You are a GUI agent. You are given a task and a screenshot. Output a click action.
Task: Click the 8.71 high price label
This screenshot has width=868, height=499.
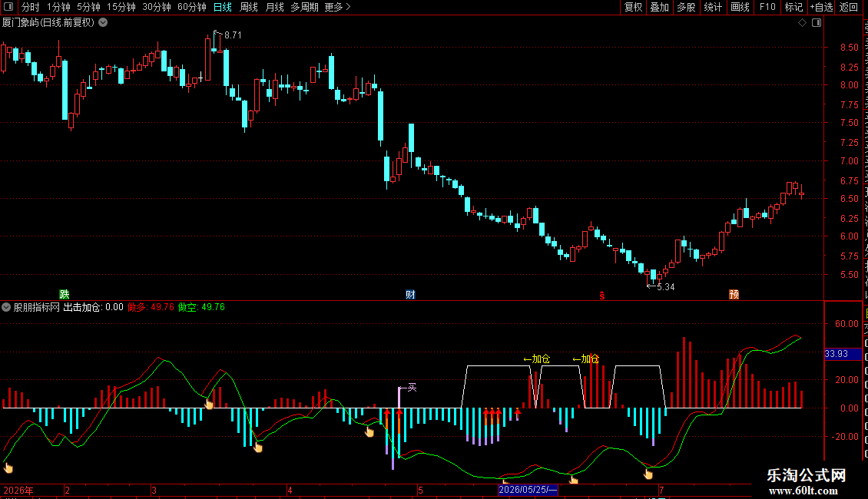point(233,35)
